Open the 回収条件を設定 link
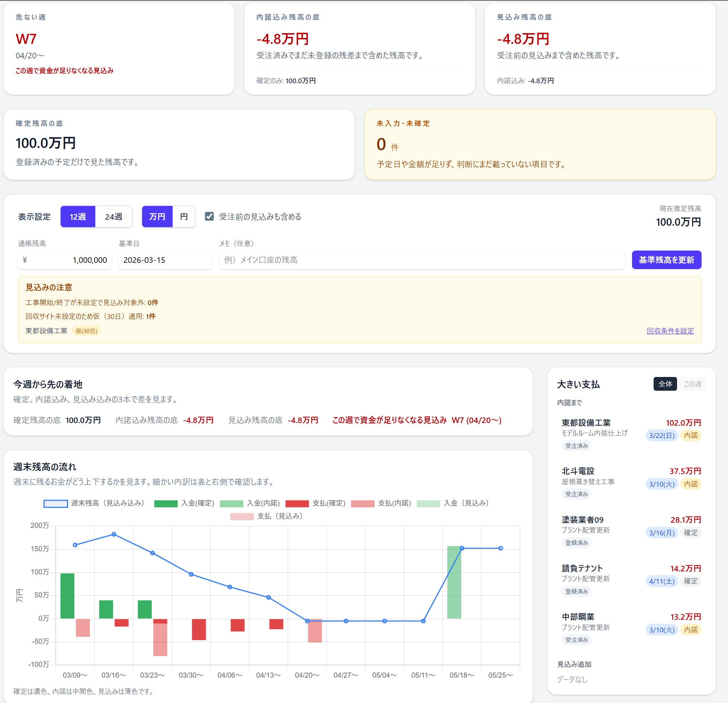 [x=670, y=331]
